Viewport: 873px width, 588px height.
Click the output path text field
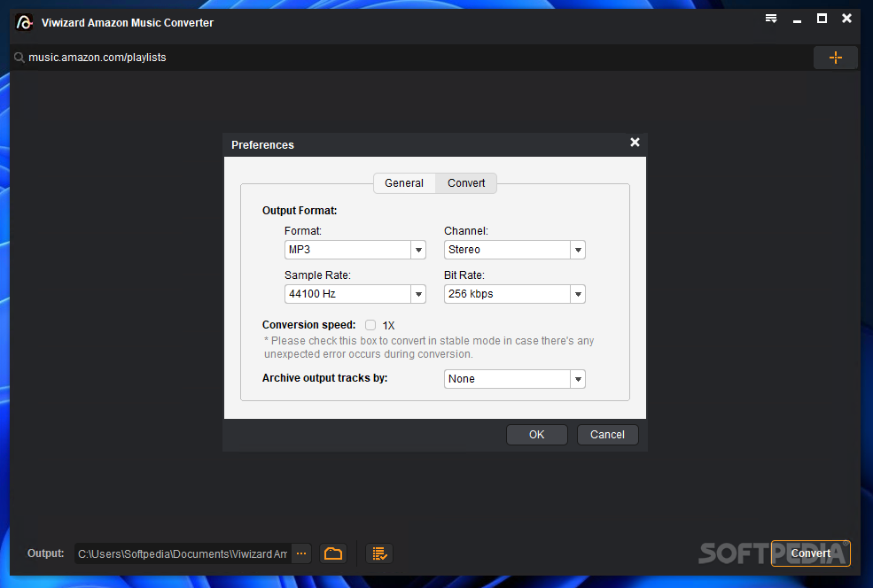click(x=183, y=553)
